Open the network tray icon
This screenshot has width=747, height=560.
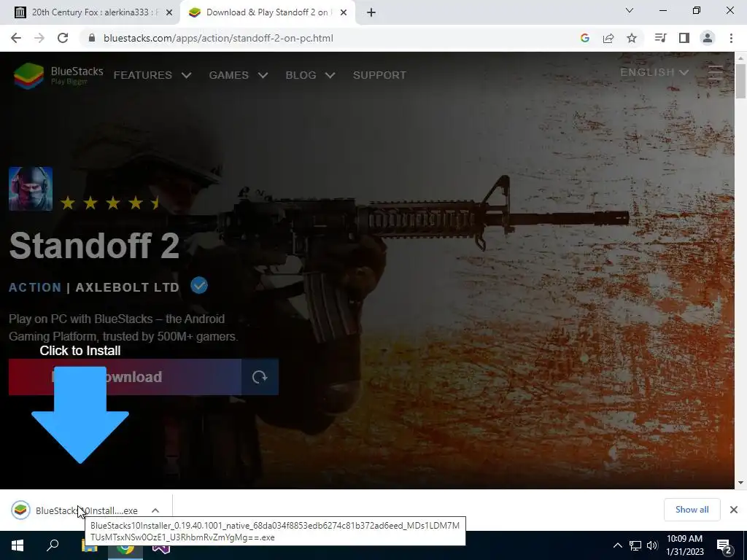(x=635, y=545)
